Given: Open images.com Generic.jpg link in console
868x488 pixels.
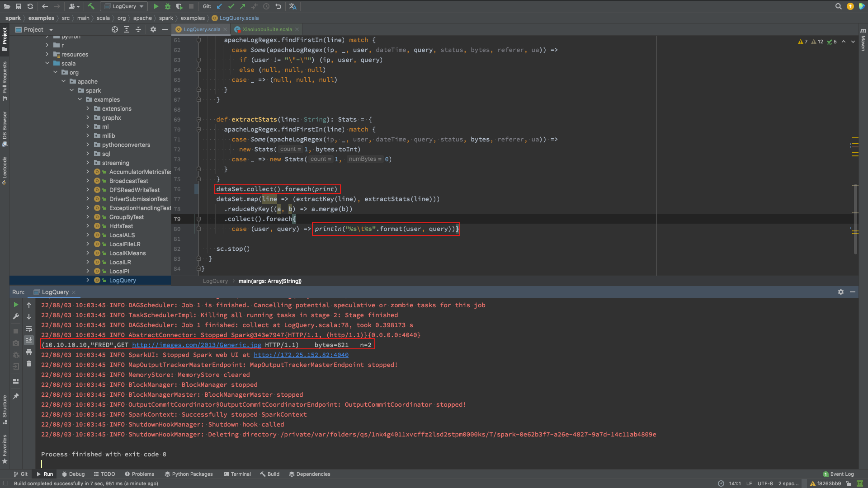Looking at the screenshot, I should point(196,345).
